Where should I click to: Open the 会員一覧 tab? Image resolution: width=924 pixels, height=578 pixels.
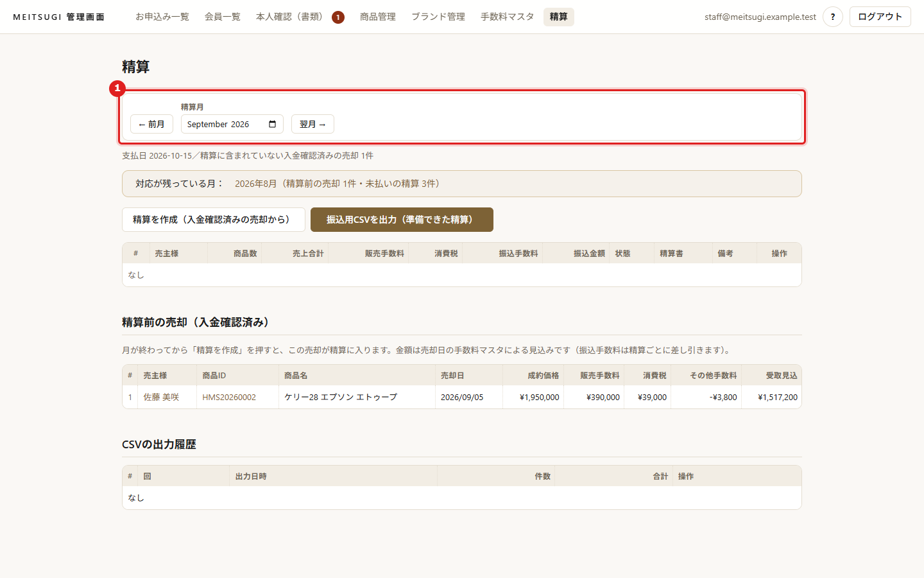tap(223, 17)
